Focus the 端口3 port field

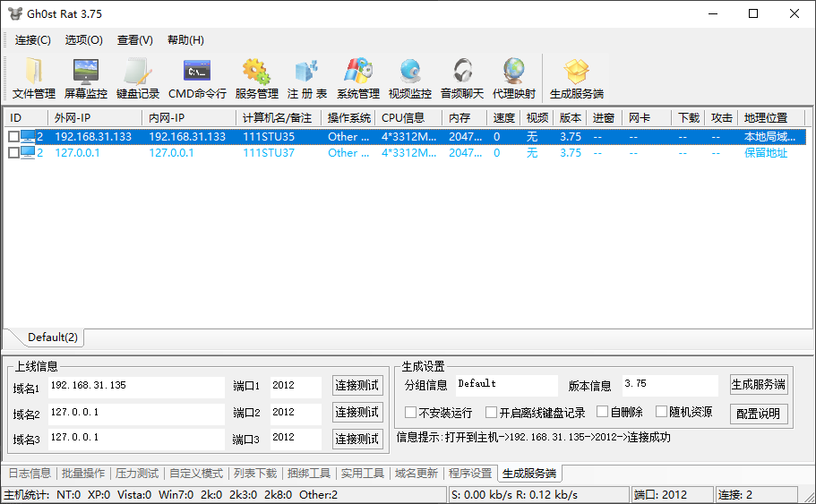(296, 440)
